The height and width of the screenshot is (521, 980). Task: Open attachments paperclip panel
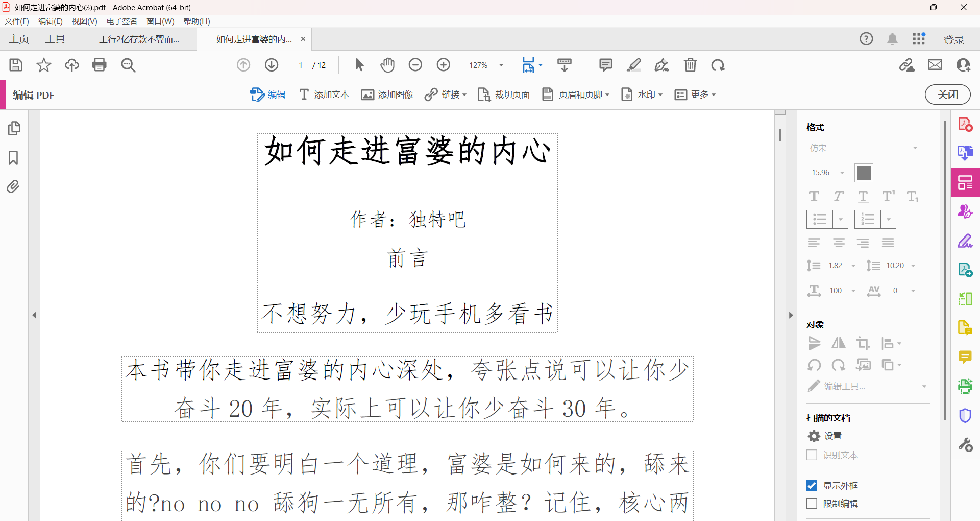13,186
